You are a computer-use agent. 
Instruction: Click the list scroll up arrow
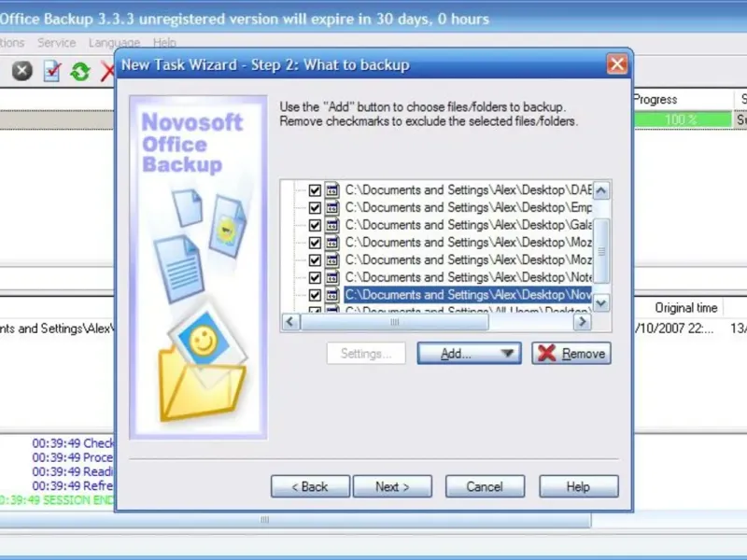point(601,191)
